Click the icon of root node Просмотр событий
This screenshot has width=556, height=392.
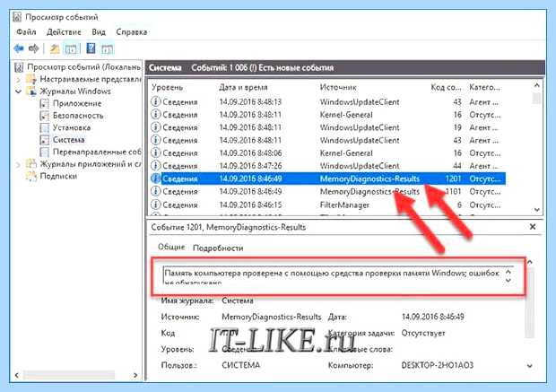tap(19, 67)
